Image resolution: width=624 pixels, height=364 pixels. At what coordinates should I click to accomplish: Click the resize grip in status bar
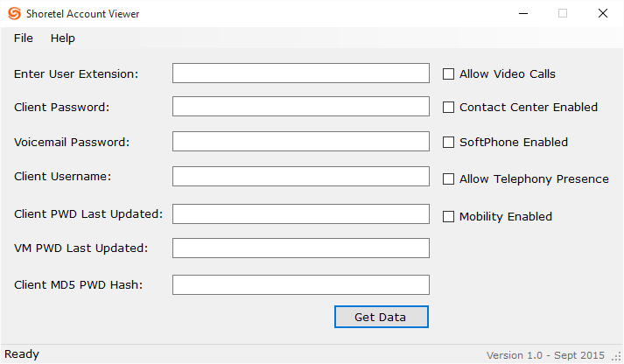(616, 356)
